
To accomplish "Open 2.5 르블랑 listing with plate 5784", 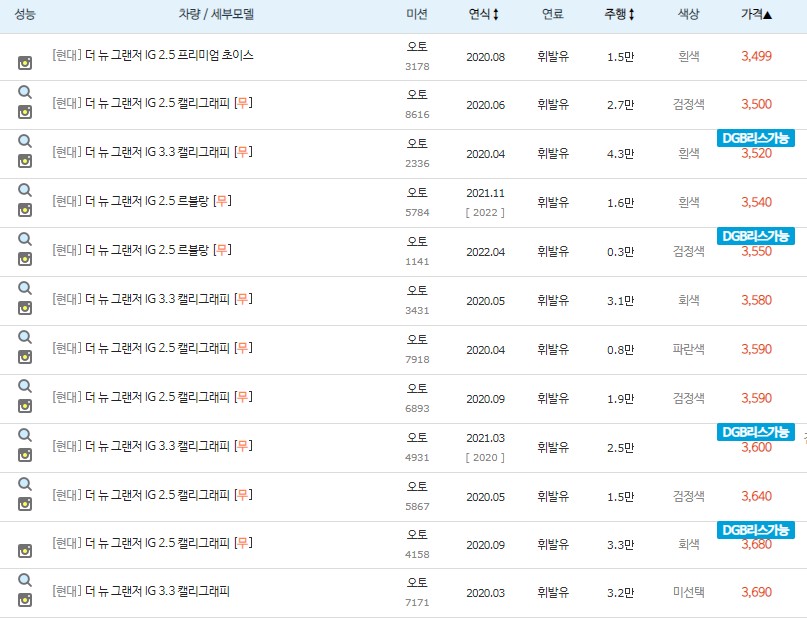I will (142, 201).
